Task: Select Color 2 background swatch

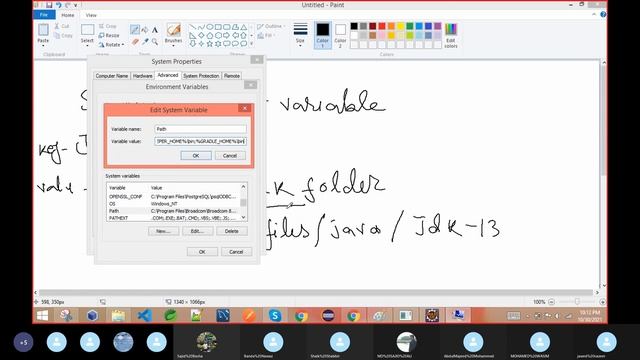Action: click(340, 35)
